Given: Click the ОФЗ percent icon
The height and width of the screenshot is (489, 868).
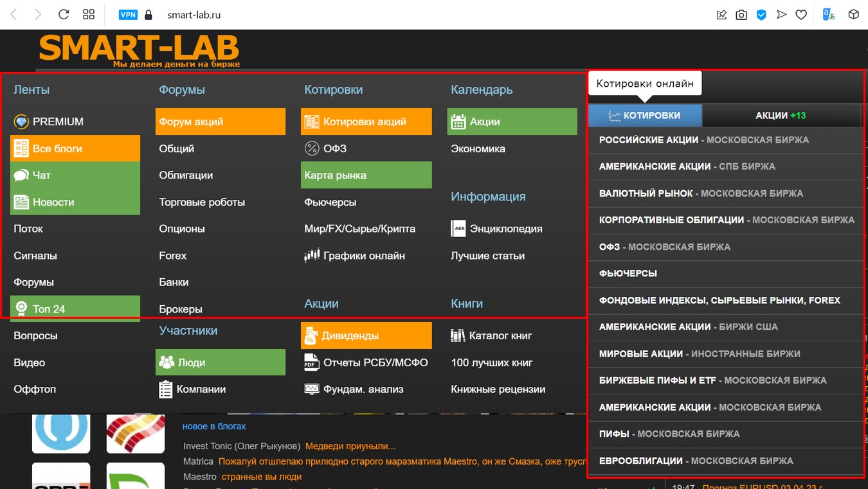Looking at the screenshot, I should (x=312, y=148).
